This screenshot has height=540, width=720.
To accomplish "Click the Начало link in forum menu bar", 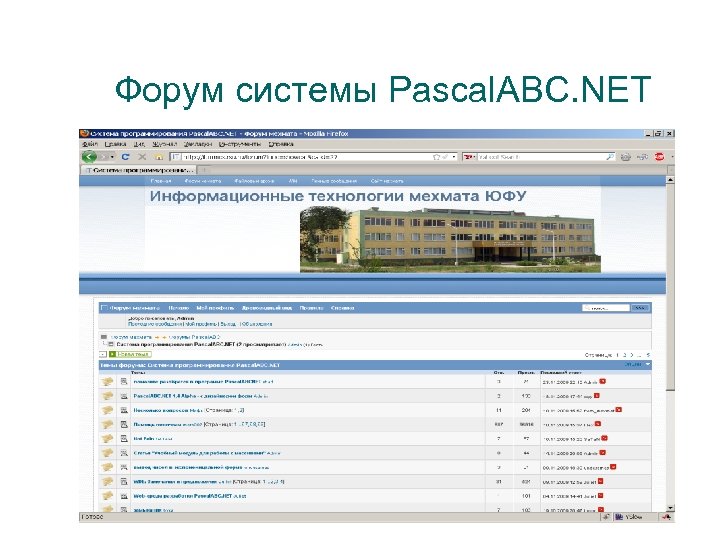I will tap(179, 308).
